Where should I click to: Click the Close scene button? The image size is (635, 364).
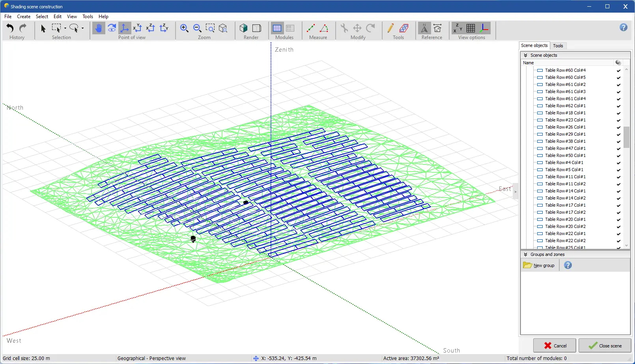pos(605,345)
